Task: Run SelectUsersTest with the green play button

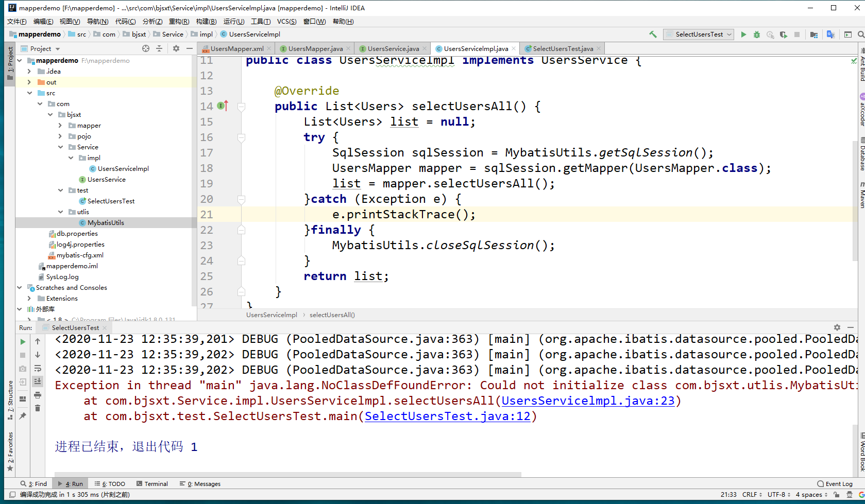Action: click(x=743, y=34)
